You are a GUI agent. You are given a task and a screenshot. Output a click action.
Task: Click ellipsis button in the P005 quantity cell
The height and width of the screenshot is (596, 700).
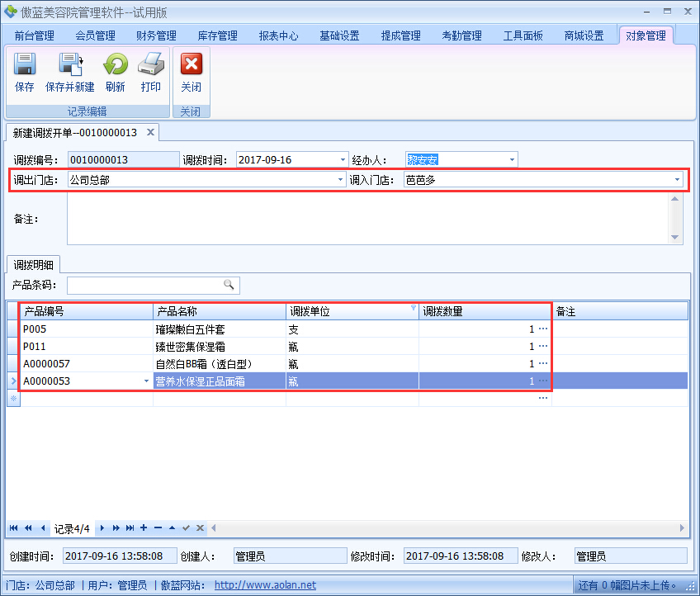pyautogui.click(x=543, y=329)
